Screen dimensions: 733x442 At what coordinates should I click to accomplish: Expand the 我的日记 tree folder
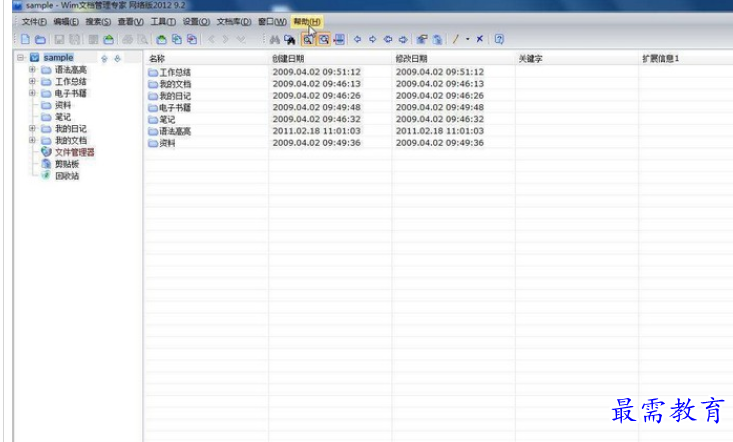coord(32,128)
